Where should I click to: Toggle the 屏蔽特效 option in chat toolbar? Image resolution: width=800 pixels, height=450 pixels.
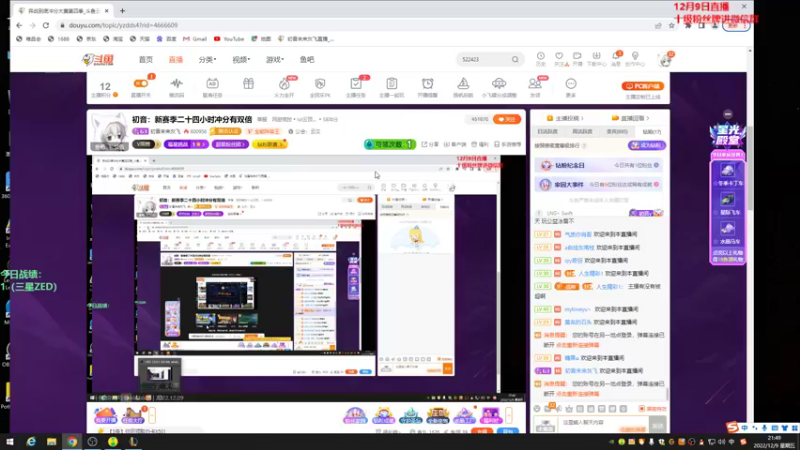pyautogui.click(x=653, y=409)
